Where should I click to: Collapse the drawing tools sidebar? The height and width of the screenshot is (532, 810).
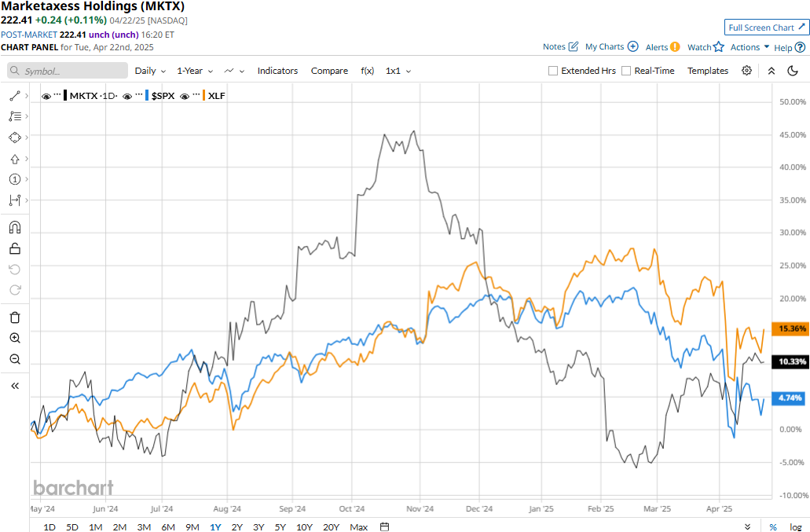14,386
